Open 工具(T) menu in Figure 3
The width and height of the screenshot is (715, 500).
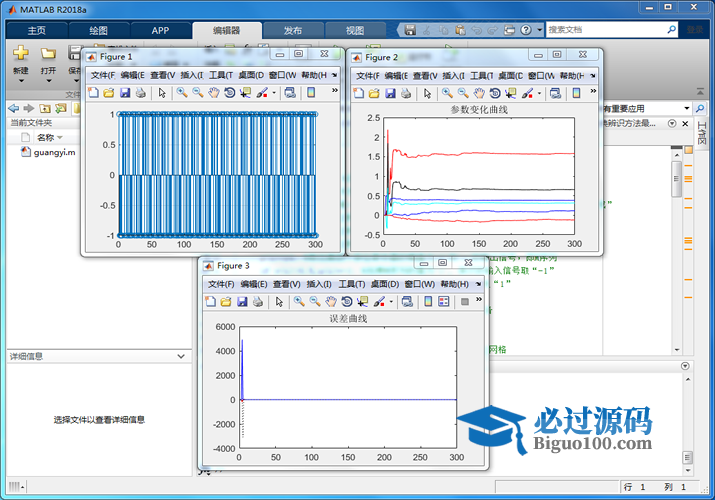click(x=351, y=284)
